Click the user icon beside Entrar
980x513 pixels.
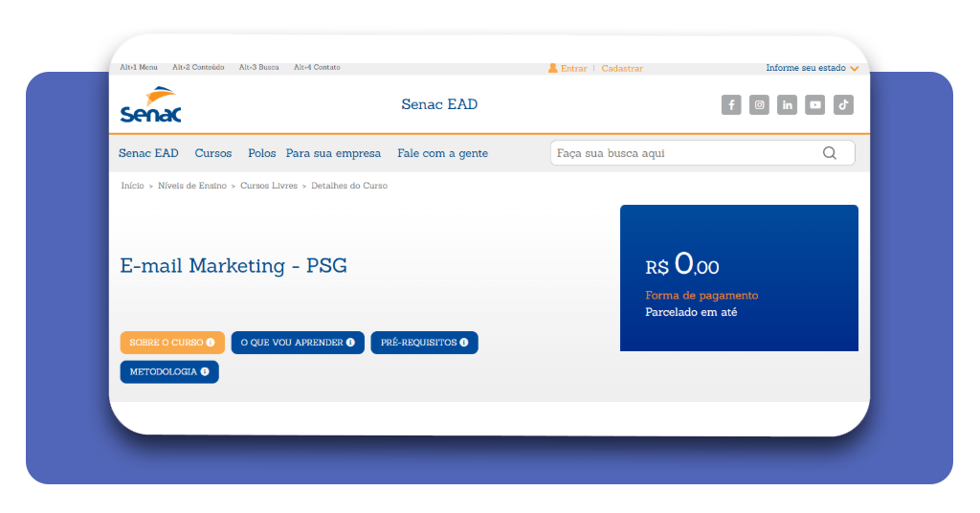point(552,68)
